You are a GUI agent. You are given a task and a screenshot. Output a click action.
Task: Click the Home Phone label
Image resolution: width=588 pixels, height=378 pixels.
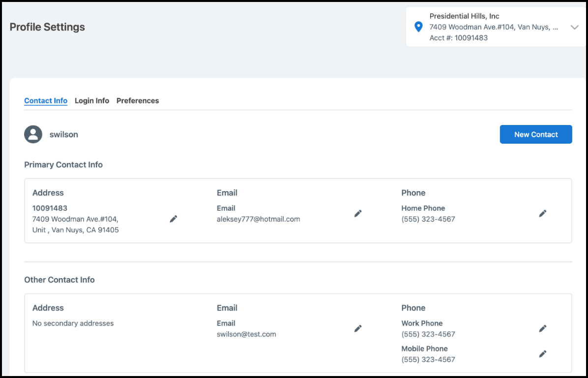click(423, 208)
